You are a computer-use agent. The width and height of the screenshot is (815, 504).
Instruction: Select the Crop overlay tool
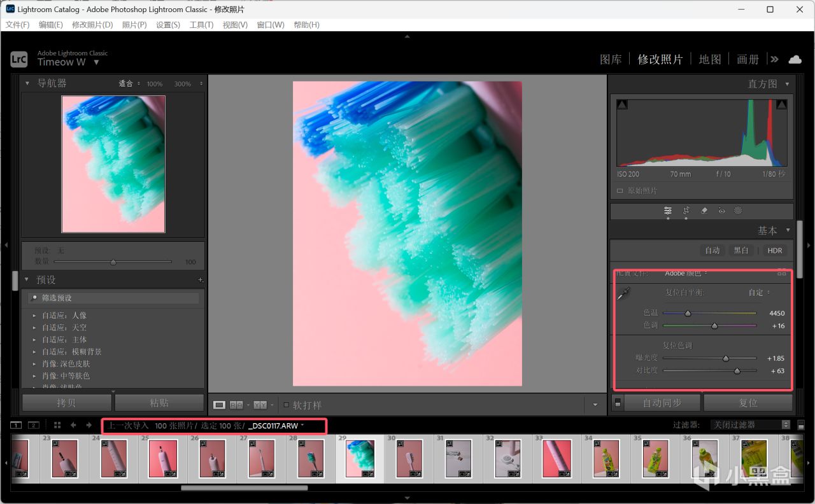[686, 211]
